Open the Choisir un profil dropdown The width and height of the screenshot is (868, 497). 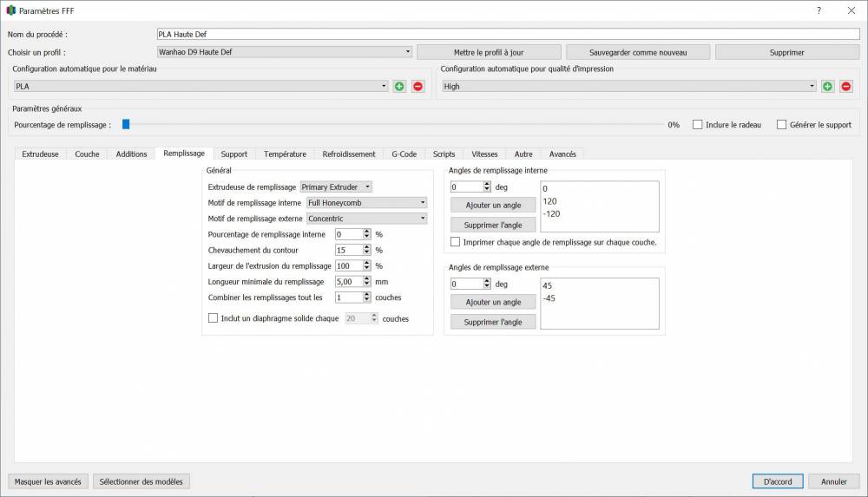point(285,52)
